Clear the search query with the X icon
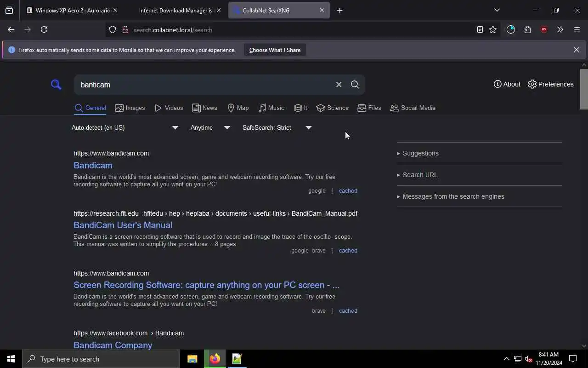588x368 pixels. click(339, 85)
